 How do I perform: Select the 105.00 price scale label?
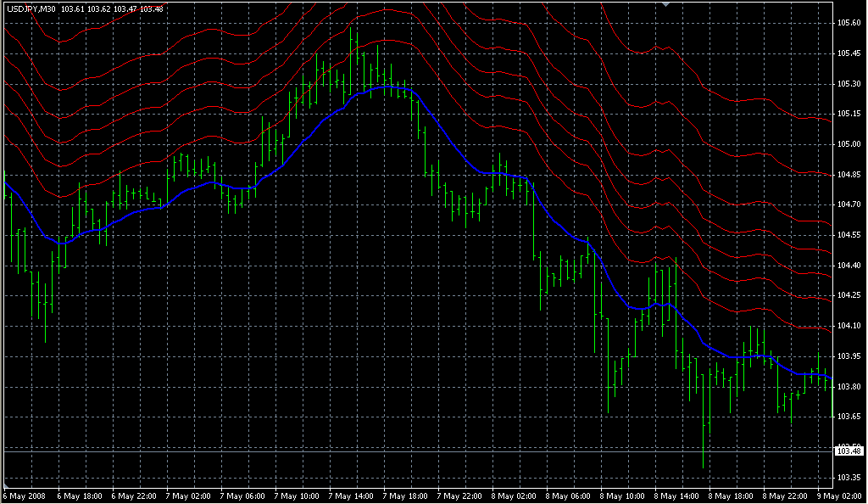(x=849, y=144)
